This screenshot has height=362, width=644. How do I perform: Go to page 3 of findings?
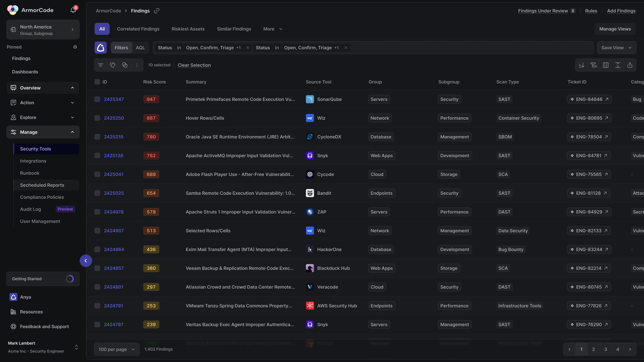pyautogui.click(x=606, y=349)
